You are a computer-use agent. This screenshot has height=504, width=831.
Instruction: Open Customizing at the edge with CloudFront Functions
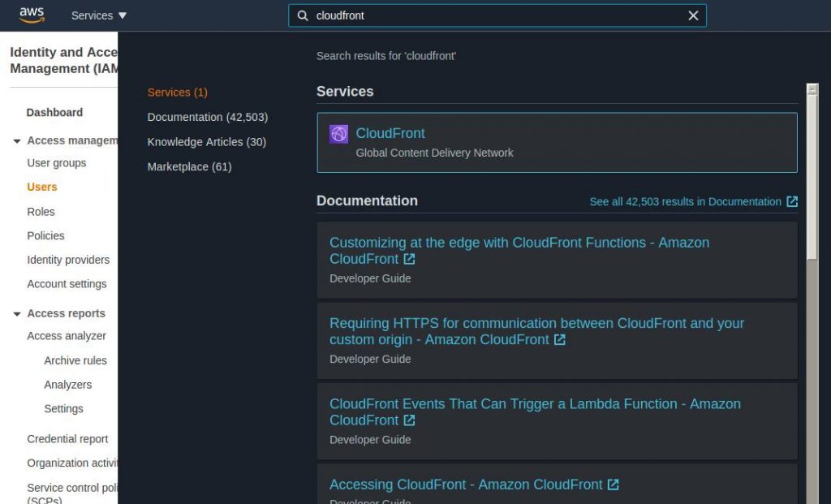pyautogui.click(x=519, y=251)
